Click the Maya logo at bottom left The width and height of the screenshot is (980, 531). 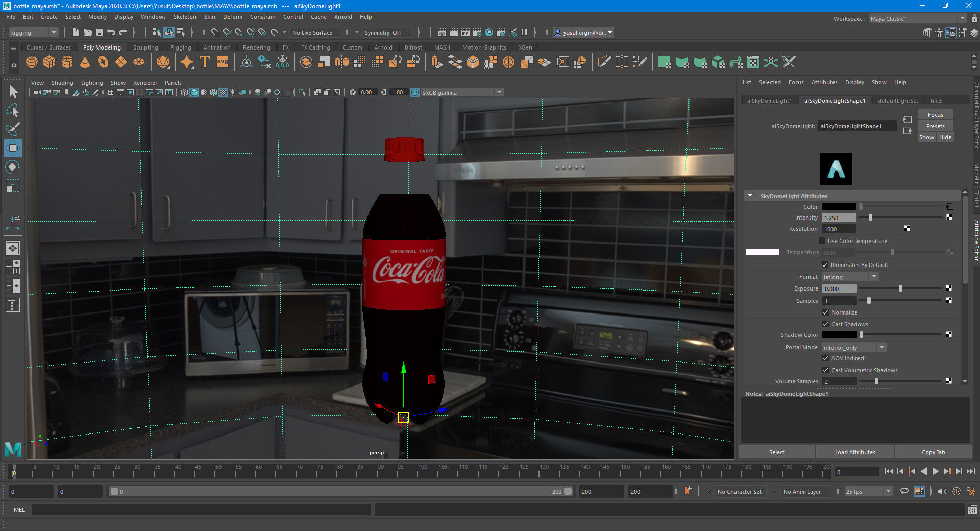pyautogui.click(x=13, y=449)
